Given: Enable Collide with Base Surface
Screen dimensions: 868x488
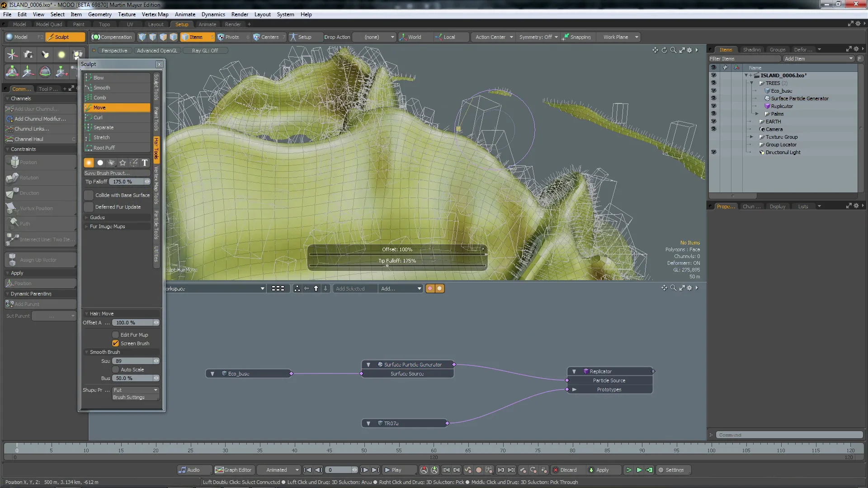Looking at the screenshot, I should tap(89, 195).
